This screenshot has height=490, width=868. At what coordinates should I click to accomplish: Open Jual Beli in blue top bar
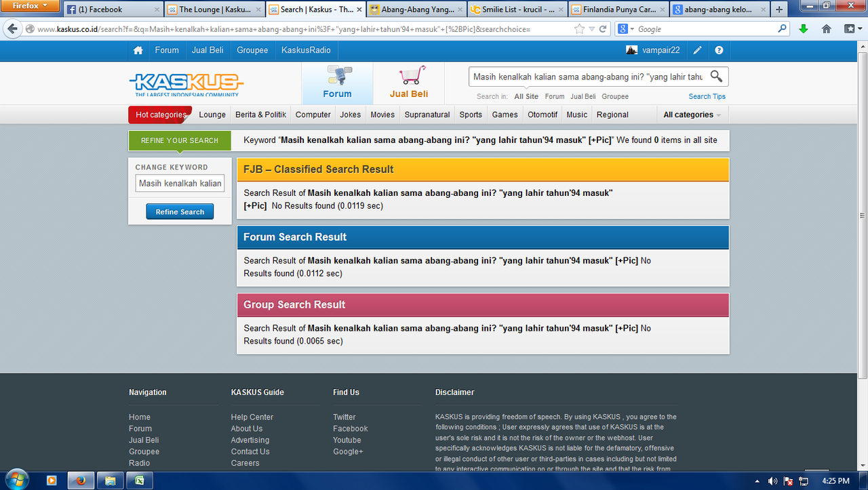(x=208, y=50)
